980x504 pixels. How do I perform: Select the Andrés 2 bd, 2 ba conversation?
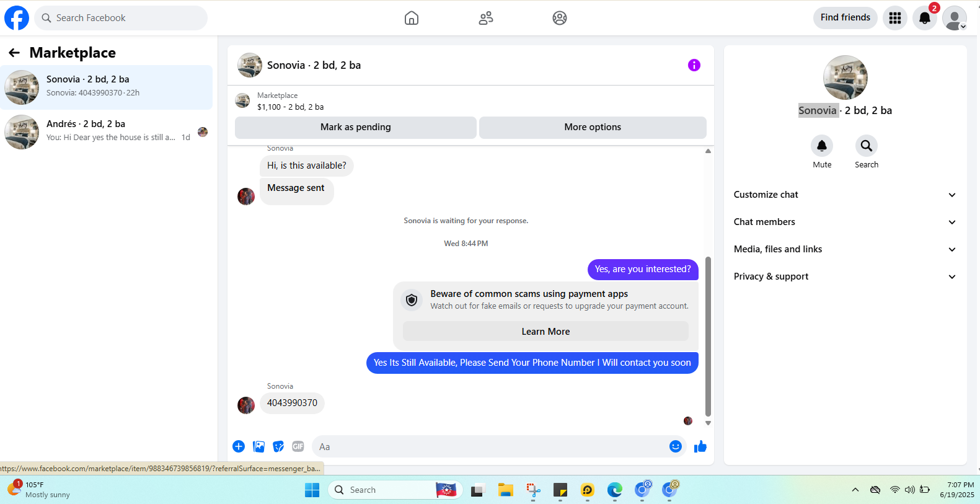[107, 132]
